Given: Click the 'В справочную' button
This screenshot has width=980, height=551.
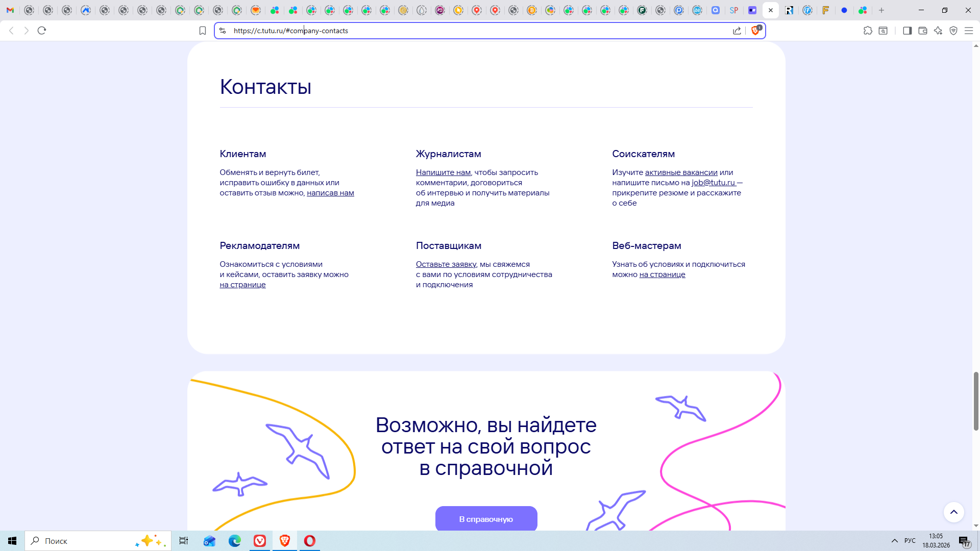Looking at the screenshot, I should click(486, 519).
